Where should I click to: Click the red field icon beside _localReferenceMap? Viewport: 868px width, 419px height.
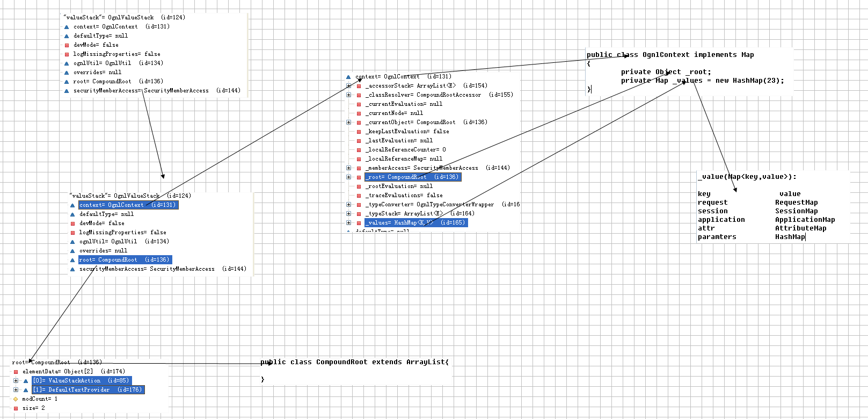[x=359, y=159]
